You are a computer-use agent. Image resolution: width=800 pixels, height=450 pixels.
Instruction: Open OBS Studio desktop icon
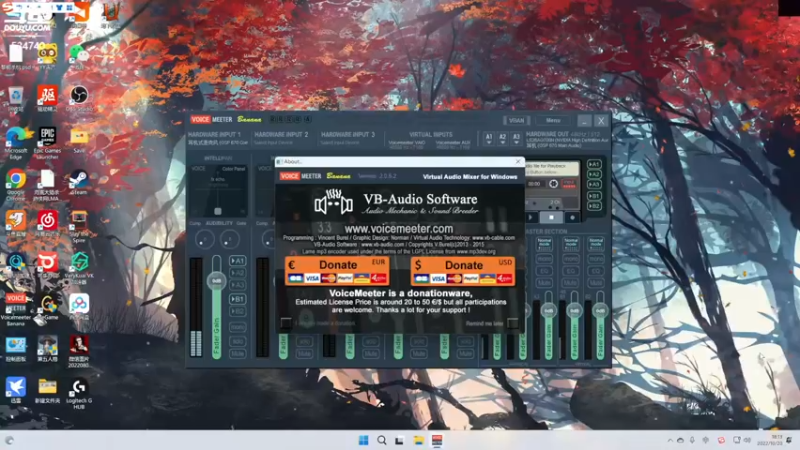(x=79, y=99)
